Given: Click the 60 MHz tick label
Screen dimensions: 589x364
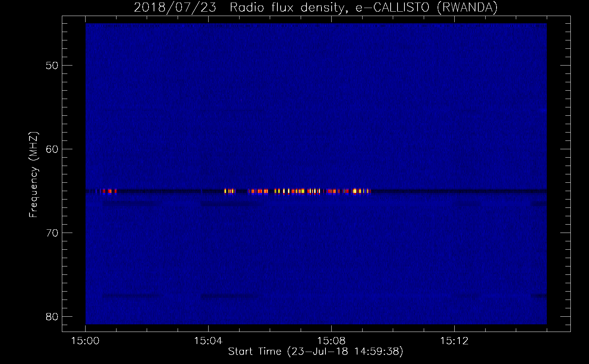Looking at the screenshot, I should point(52,149).
